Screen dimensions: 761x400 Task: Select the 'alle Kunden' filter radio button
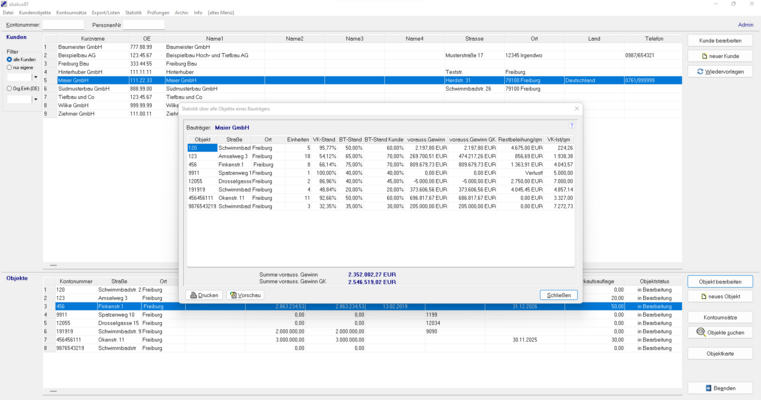[x=9, y=59]
